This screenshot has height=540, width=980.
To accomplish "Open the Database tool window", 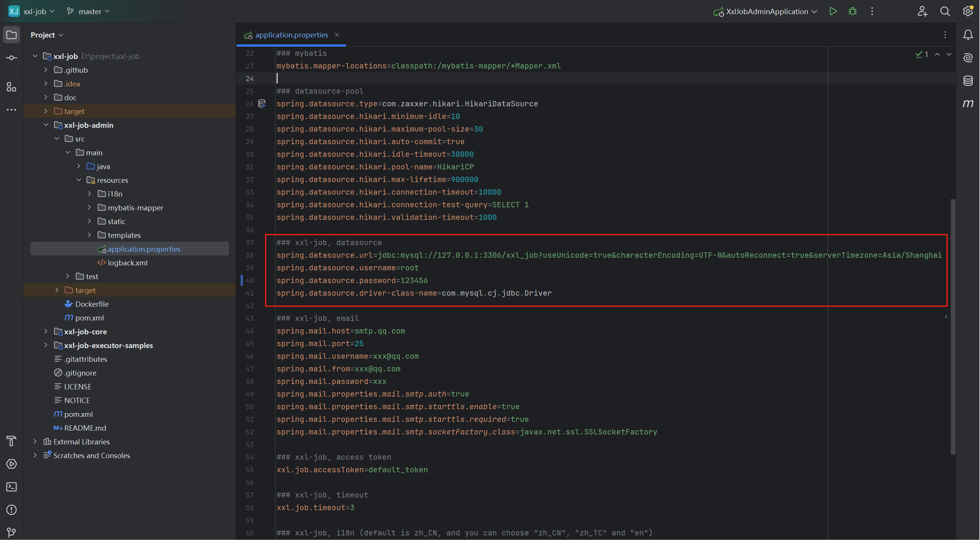I will tap(968, 81).
